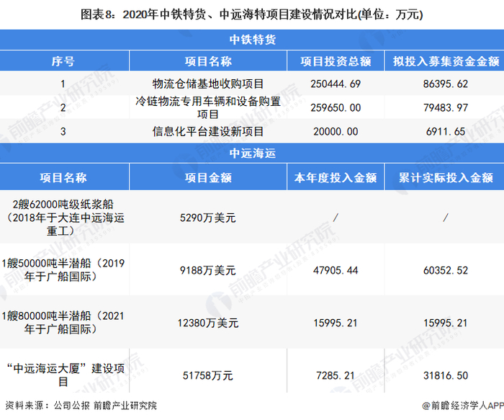Click the value '7285.21'
This screenshot has width=504, height=420.
(x=336, y=375)
